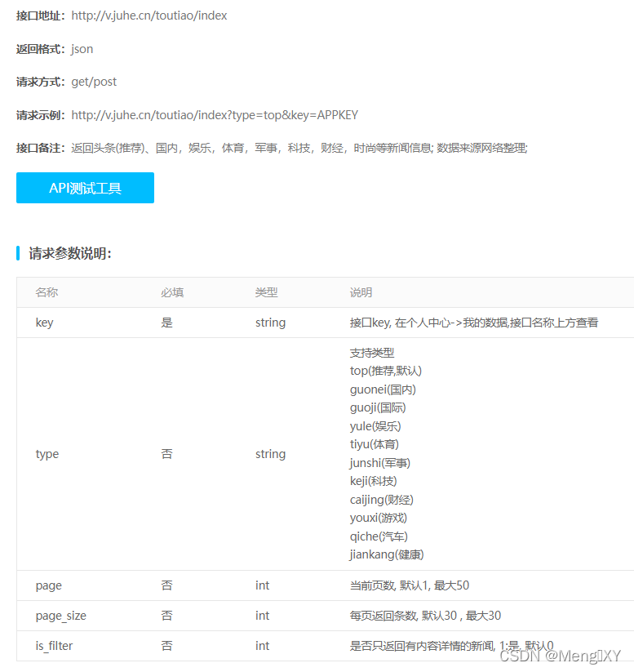634x672 pixels.
Task: Click the string type cell in type row
Action: tap(270, 454)
